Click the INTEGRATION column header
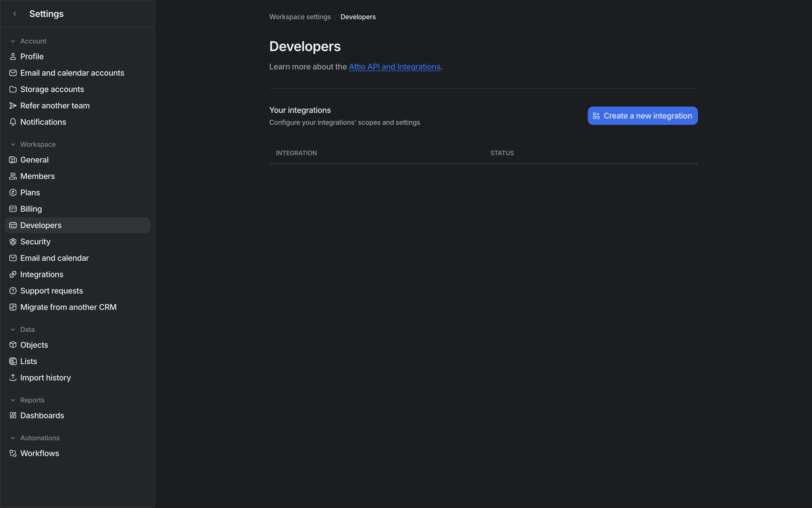 296,153
